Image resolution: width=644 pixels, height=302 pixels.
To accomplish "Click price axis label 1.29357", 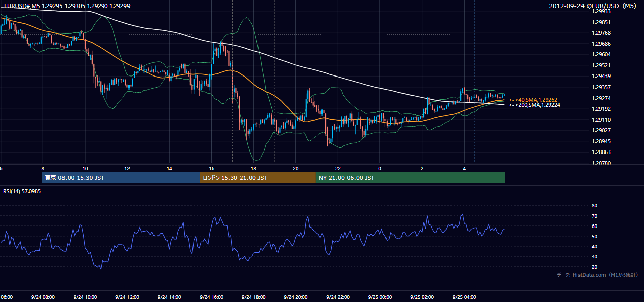I will (601, 87).
